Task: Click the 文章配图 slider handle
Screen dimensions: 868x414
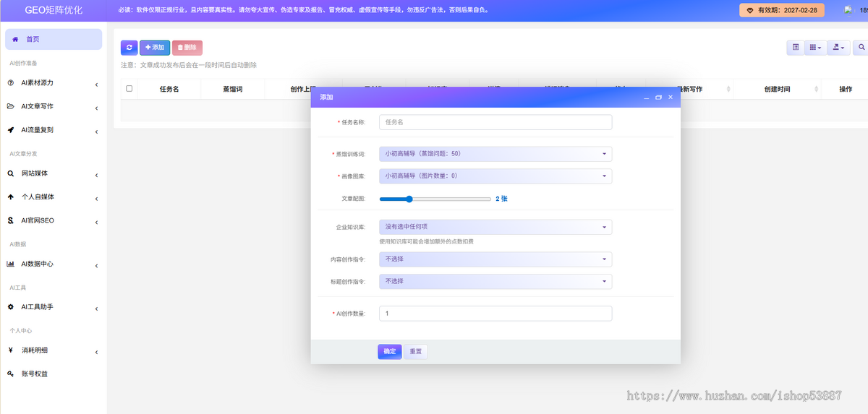Action: pos(409,199)
